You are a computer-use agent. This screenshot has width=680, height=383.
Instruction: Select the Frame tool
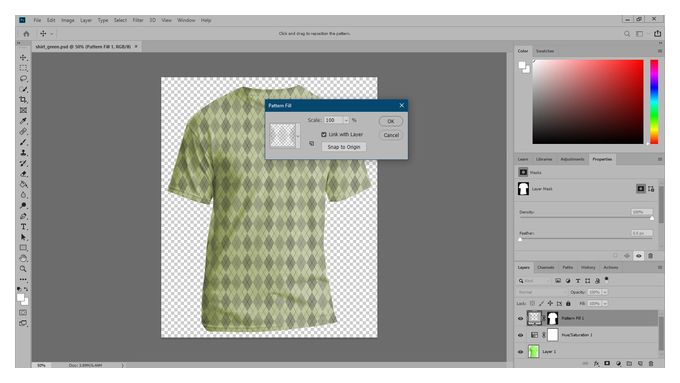(23, 110)
